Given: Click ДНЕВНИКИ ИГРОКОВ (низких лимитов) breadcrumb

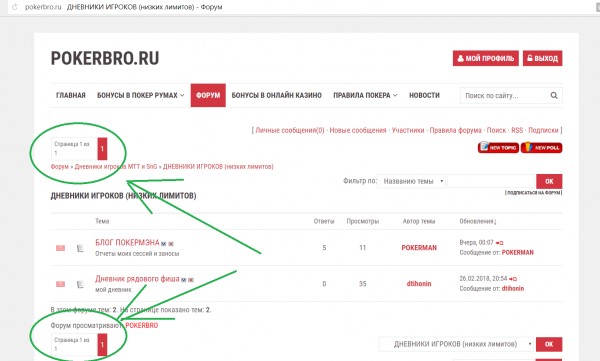Looking at the screenshot, I should click(218, 167).
